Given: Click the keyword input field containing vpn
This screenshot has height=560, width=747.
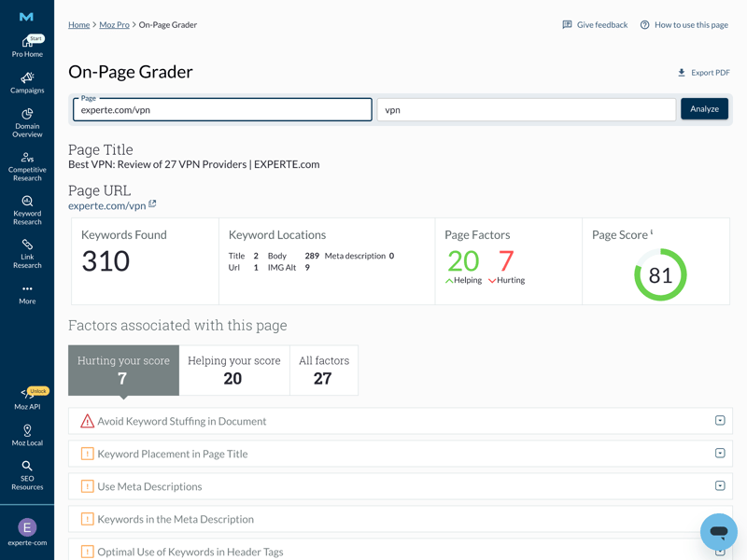Looking at the screenshot, I should tap(526, 109).
